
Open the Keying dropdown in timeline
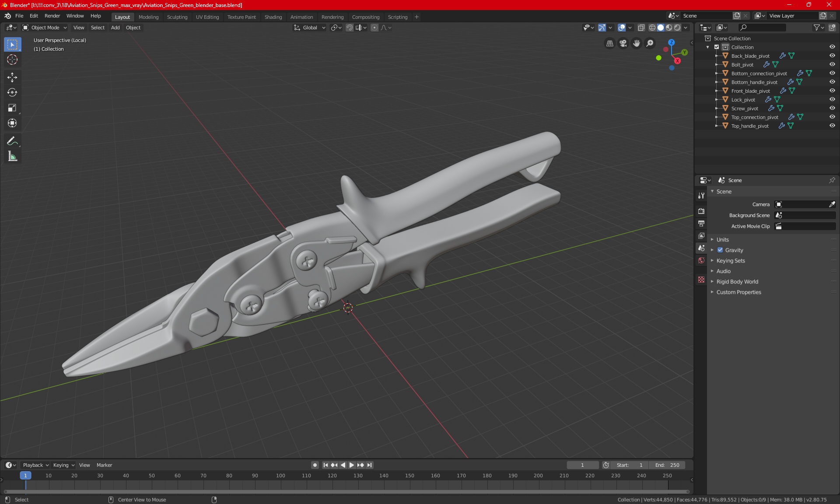coord(64,465)
